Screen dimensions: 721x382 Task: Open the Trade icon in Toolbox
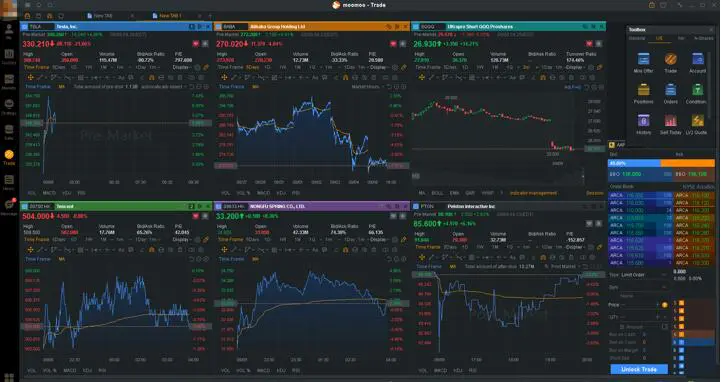[670, 63]
